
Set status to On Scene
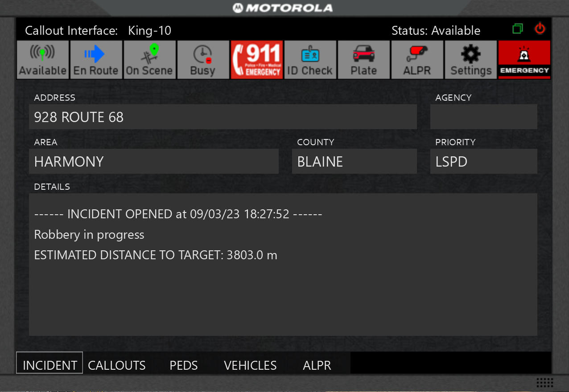tap(149, 60)
